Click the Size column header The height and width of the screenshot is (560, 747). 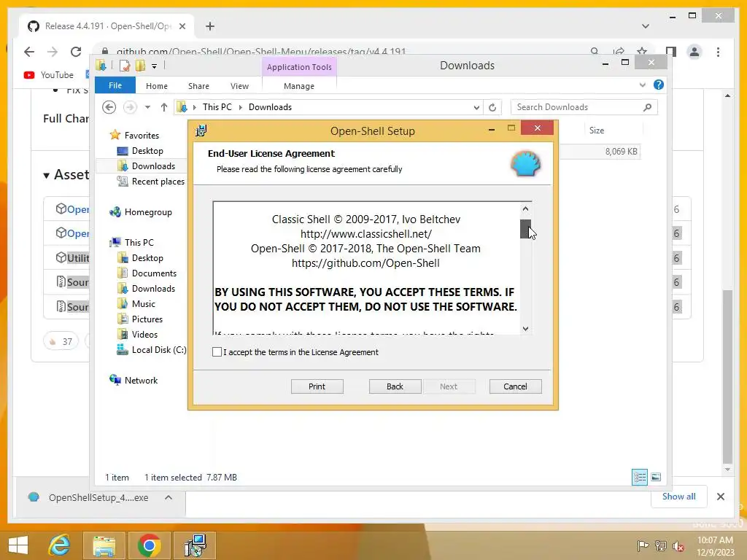coord(597,130)
